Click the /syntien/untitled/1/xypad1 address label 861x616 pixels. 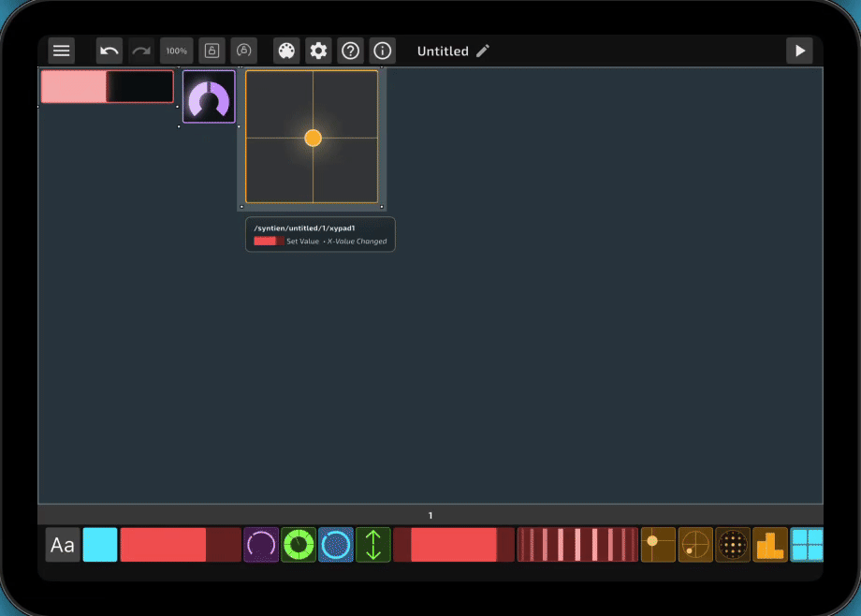[304, 228]
